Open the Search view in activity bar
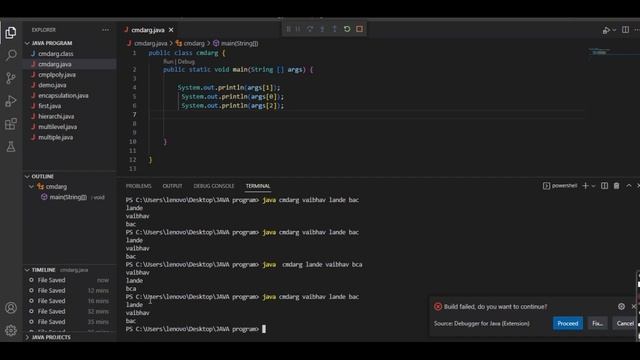This screenshot has width=640, height=360. click(11, 55)
